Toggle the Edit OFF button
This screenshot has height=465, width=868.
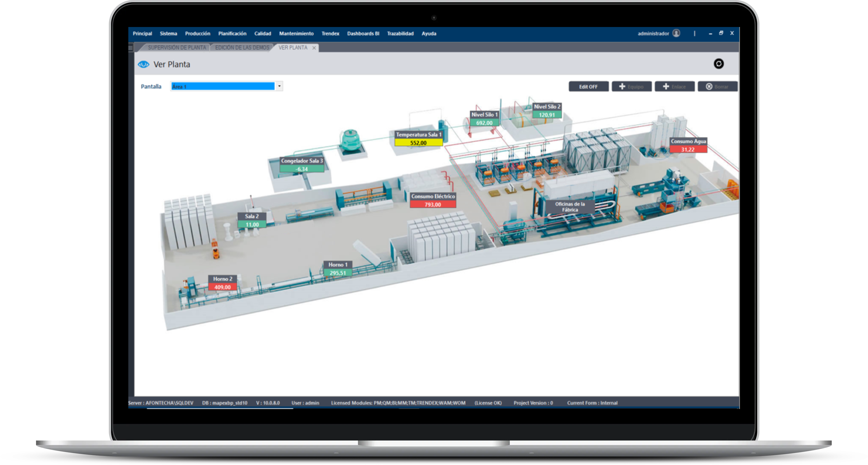click(x=588, y=86)
